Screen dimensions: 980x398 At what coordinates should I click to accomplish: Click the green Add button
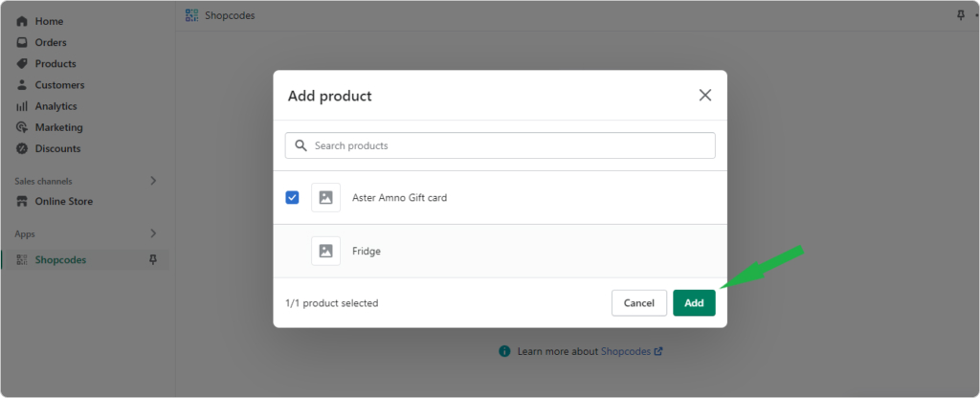click(x=694, y=303)
